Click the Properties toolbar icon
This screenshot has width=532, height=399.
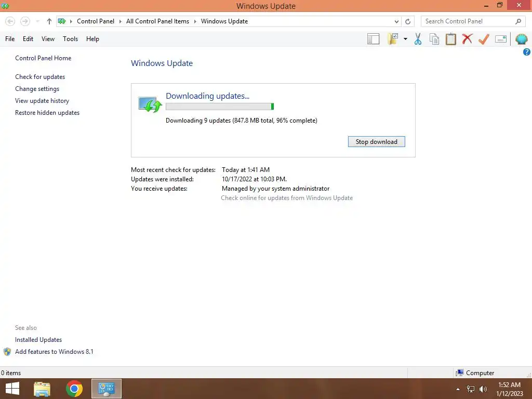pos(501,39)
